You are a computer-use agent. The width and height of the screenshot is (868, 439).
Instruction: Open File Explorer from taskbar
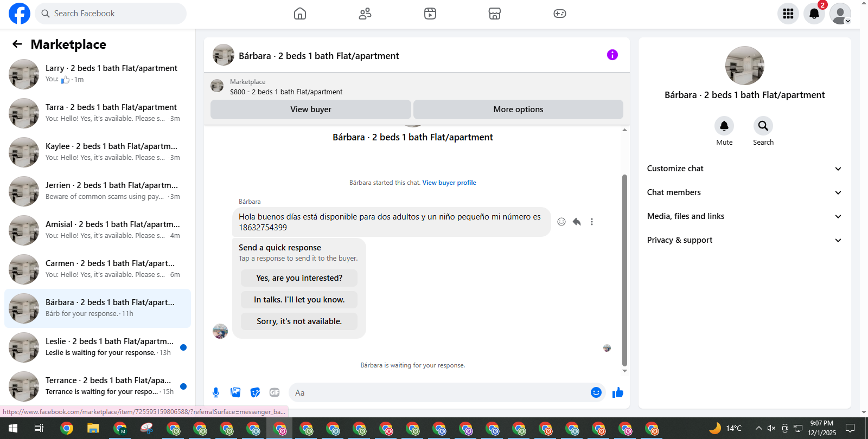93,428
